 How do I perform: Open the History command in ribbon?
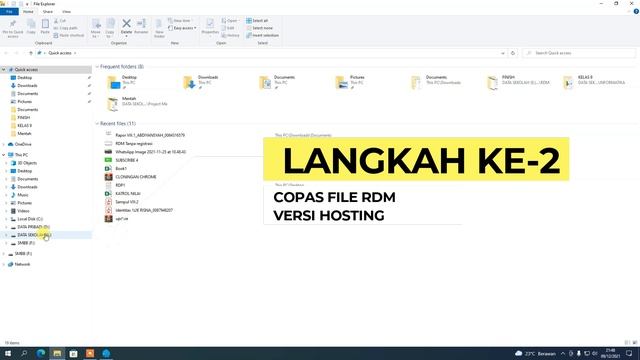tap(231, 36)
